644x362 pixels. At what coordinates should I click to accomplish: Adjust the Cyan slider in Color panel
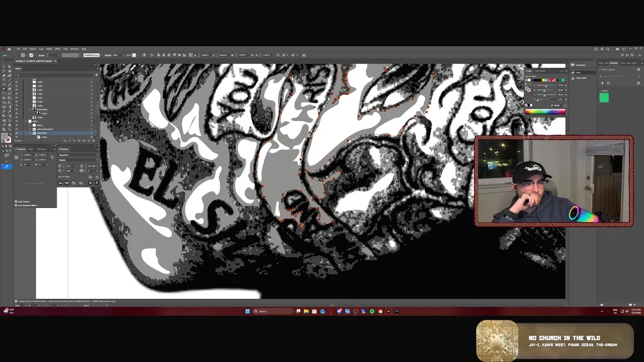[546, 85]
